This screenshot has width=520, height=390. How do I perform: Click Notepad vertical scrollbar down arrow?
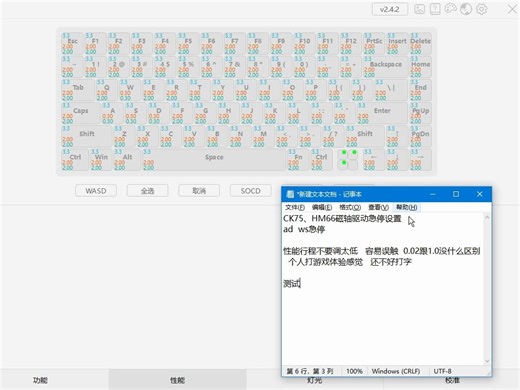point(487,361)
